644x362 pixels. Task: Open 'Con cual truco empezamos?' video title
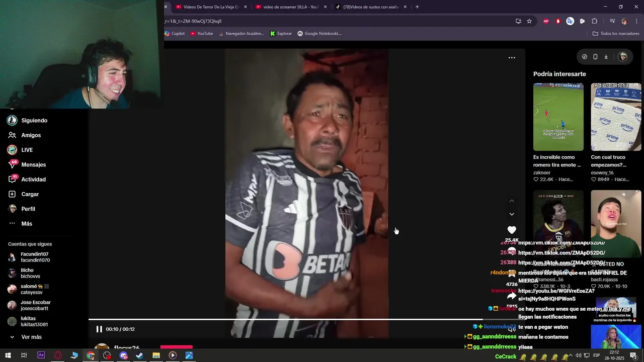(609, 161)
